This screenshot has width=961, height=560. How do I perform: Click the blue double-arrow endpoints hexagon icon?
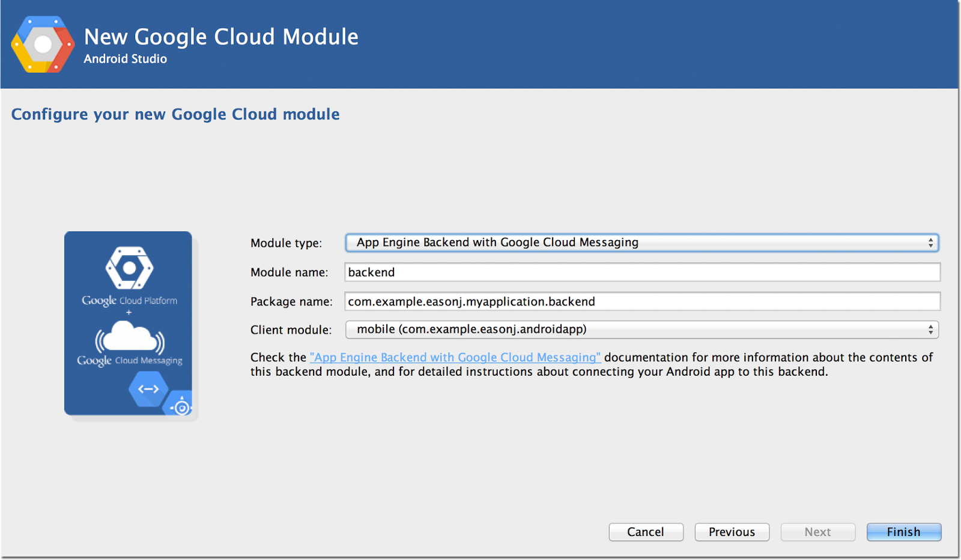(x=148, y=389)
